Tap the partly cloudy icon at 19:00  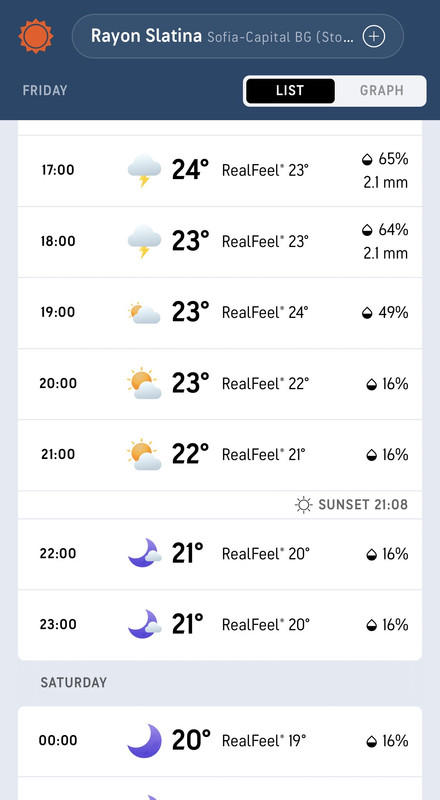tap(144, 312)
